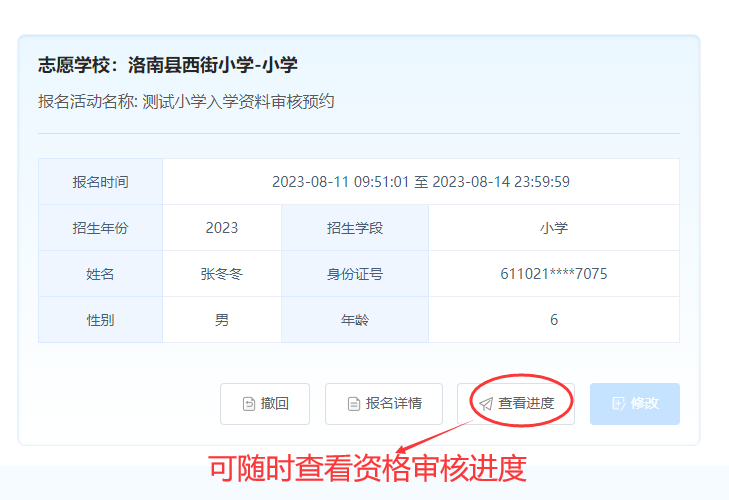Select the name 张冬冬
729x500 pixels.
(x=222, y=273)
